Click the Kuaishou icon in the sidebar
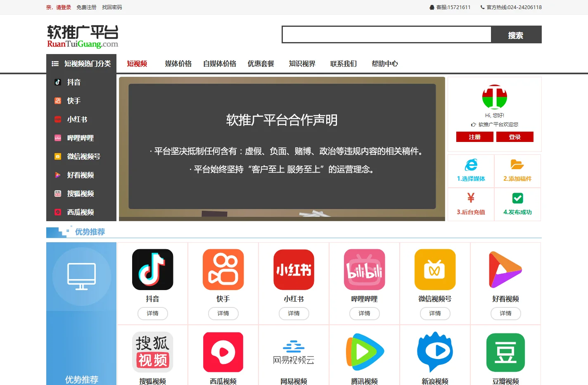 [x=58, y=101]
